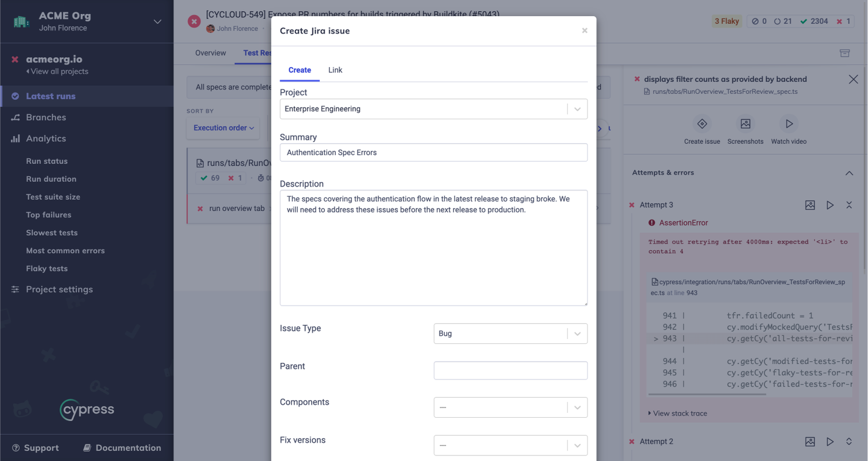
Task: Expand the Fix versions dropdown
Action: tap(510, 445)
